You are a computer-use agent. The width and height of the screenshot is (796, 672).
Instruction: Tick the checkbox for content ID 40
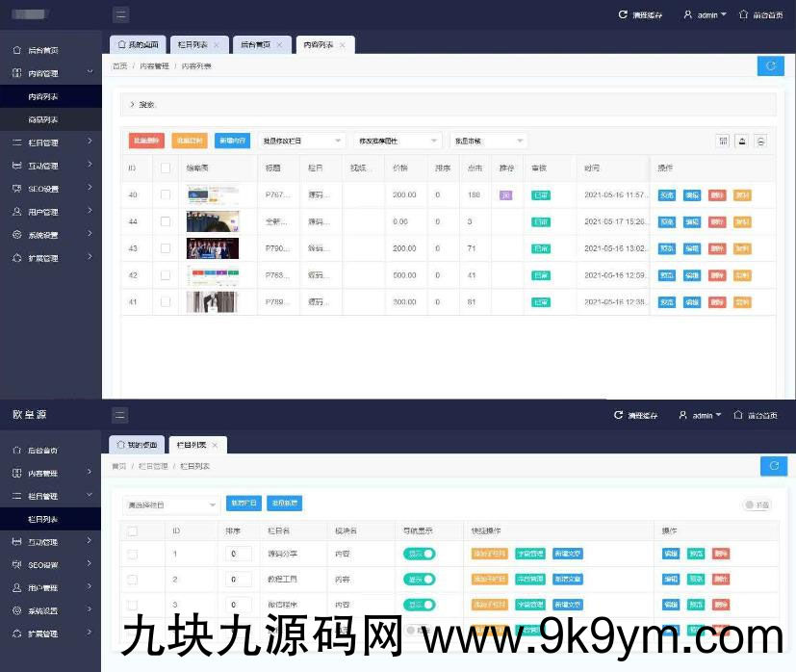[x=166, y=194]
